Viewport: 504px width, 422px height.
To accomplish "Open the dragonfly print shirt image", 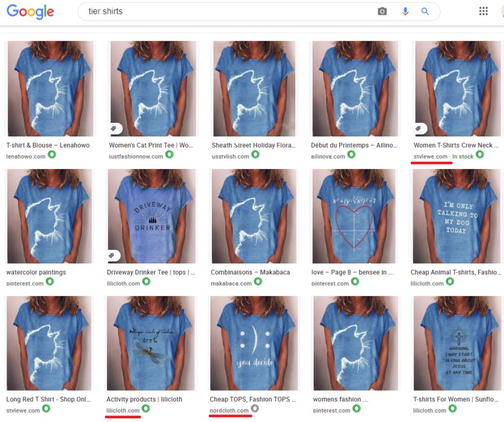I will (151, 343).
